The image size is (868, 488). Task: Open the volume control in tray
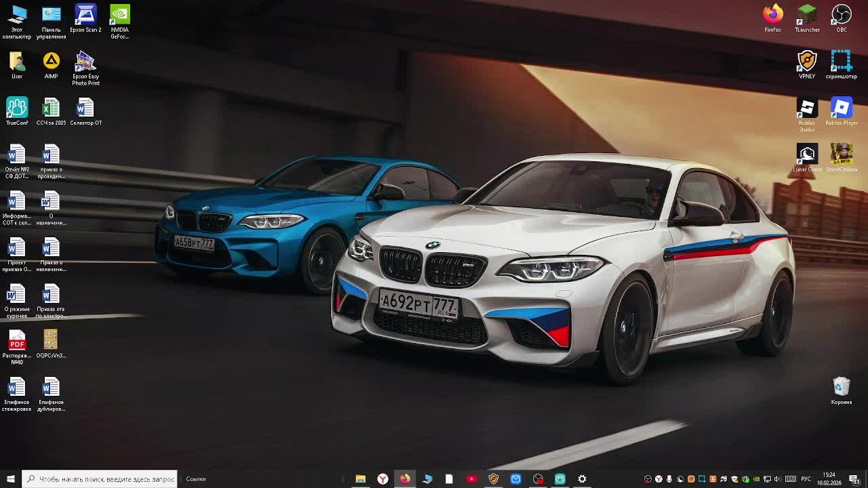pyautogui.click(x=778, y=479)
